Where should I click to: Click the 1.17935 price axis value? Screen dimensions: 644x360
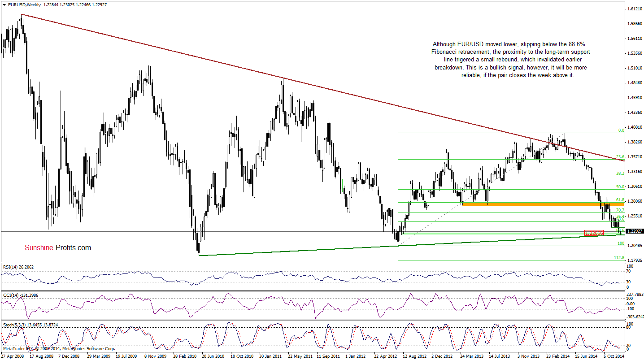(x=634, y=260)
